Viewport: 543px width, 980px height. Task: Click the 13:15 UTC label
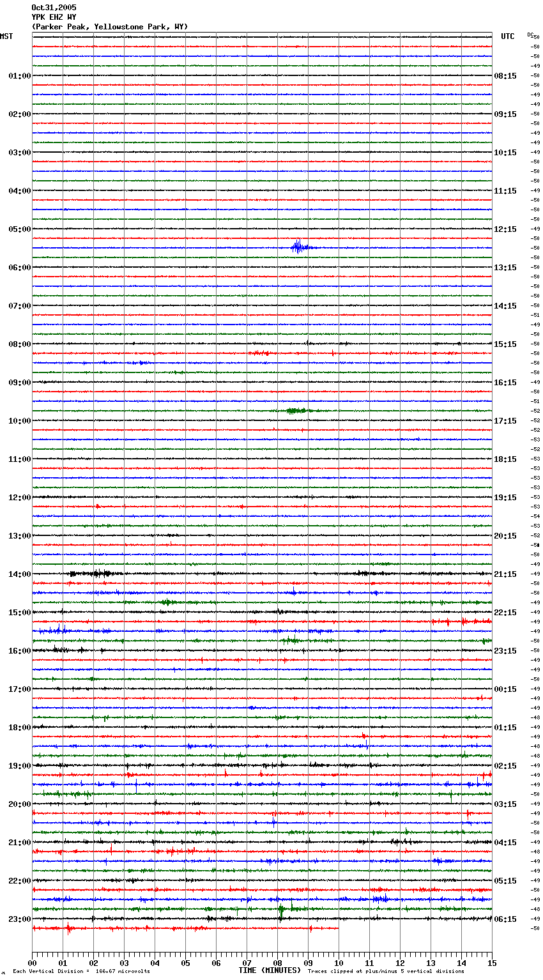pyautogui.click(x=505, y=268)
